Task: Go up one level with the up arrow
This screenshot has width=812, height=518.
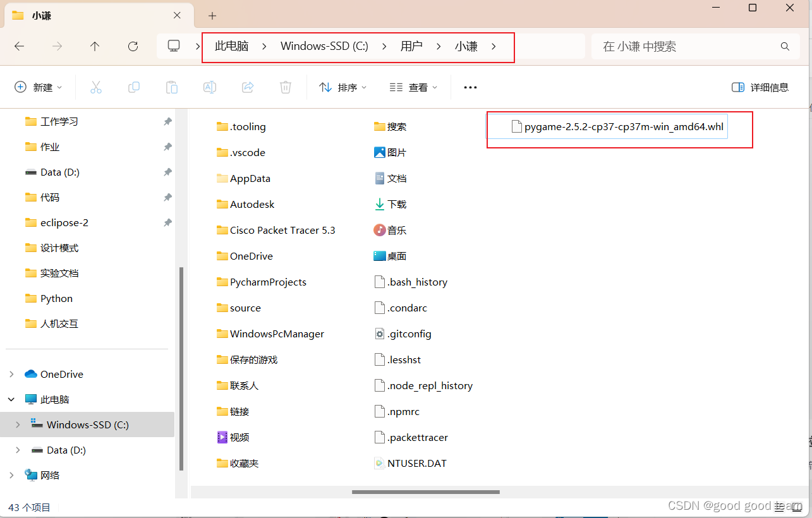Action: (94, 45)
